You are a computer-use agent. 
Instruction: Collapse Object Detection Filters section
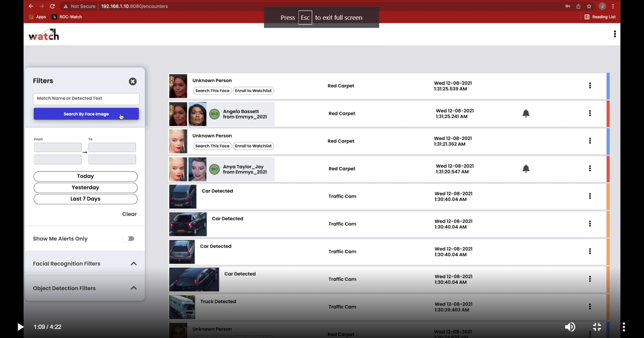click(x=134, y=288)
